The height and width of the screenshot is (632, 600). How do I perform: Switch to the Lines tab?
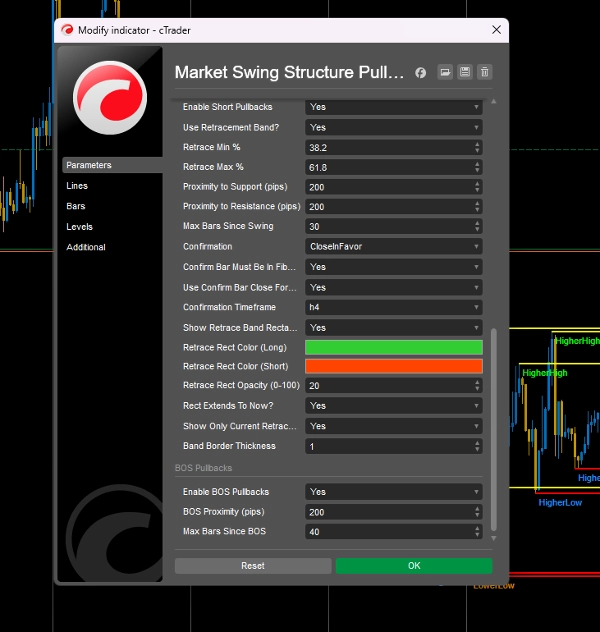[77, 186]
